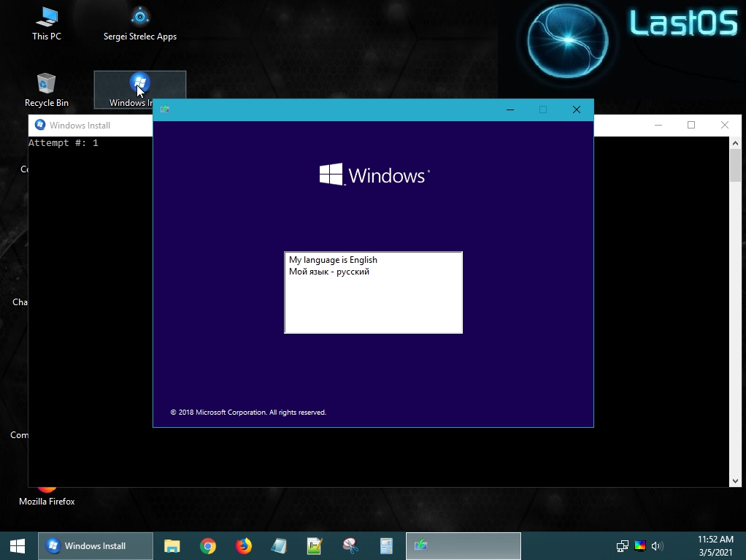
Task: Open Mozilla Firefox desktop shortcut
Action: point(47,497)
